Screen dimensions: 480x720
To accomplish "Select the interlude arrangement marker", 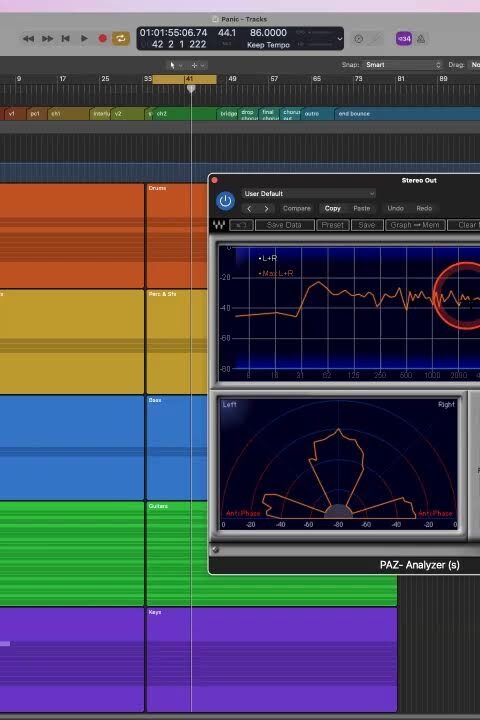I will (101, 113).
